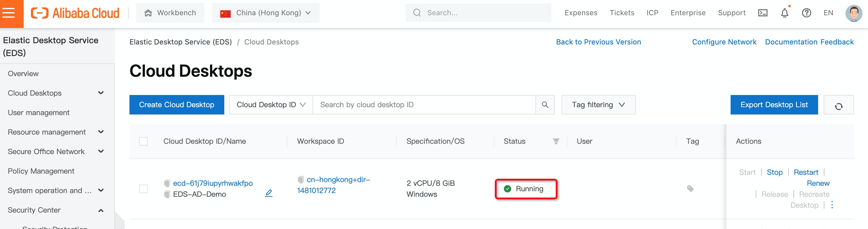Collapse the Security Center sidebar section
868x229 pixels.
tap(101, 210)
